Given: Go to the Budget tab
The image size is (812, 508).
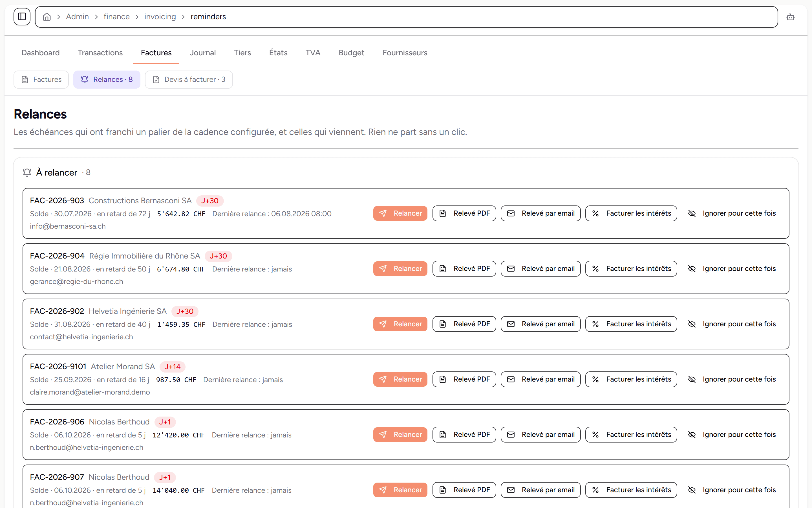Looking at the screenshot, I should (351, 53).
